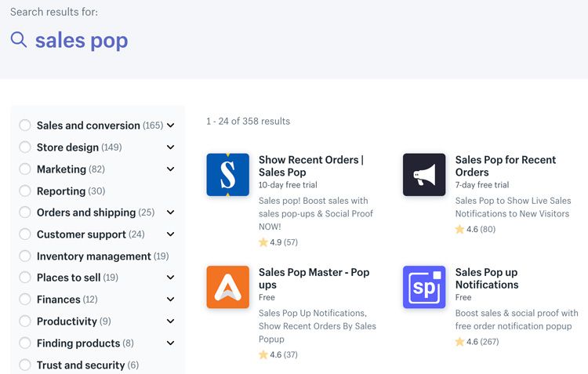
Task: Select the Finding products filter radio
Action: tap(25, 343)
